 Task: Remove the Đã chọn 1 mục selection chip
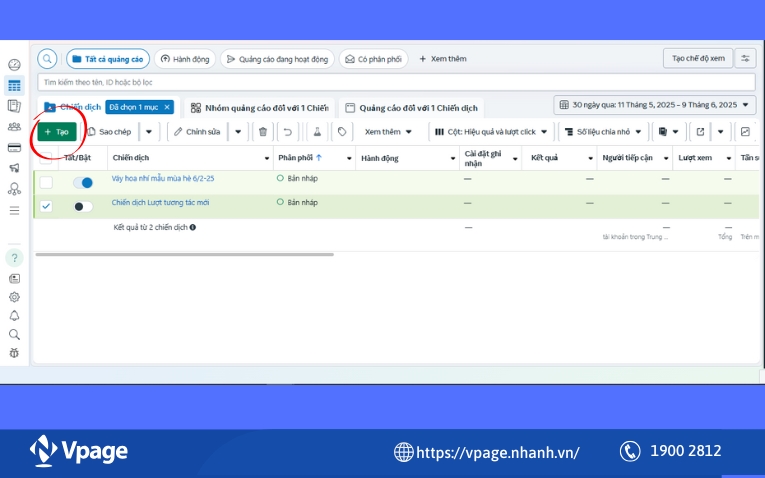coord(167,107)
